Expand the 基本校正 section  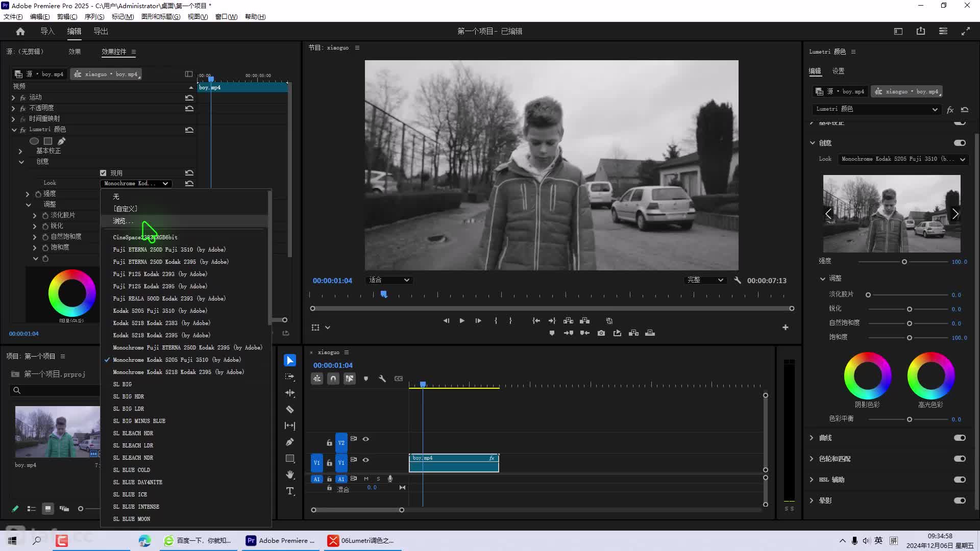click(20, 151)
